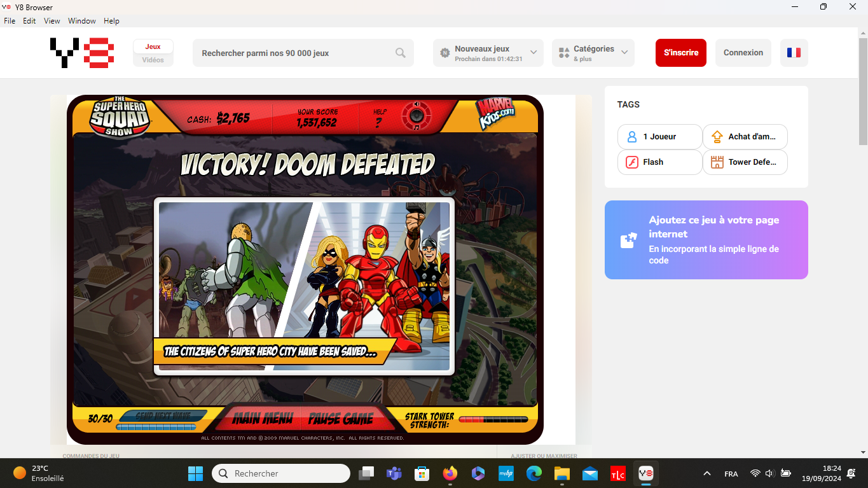
Task: Show hidden system tray icons
Action: point(706,473)
